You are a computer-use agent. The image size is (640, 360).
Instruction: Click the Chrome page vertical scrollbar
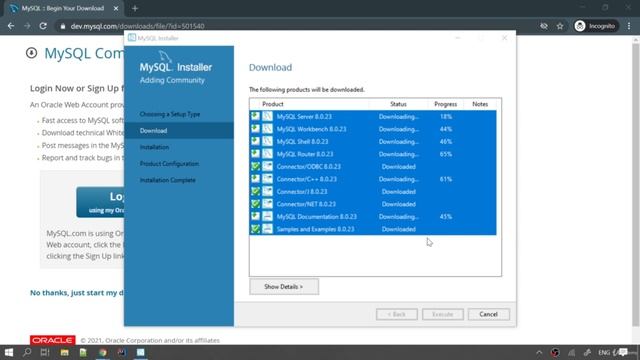pos(636,184)
